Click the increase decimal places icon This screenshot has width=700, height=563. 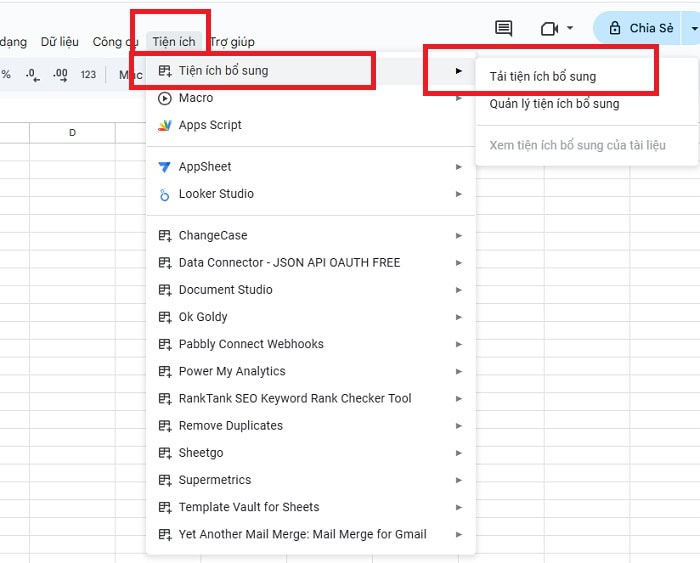pyautogui.click(x=60, y=74)
